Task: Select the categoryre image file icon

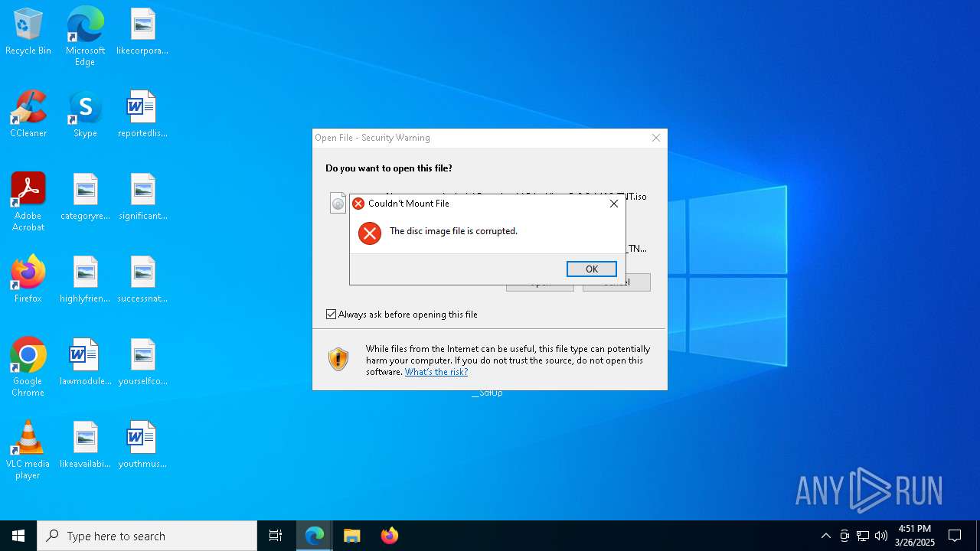Action: (x=85, y=197)
